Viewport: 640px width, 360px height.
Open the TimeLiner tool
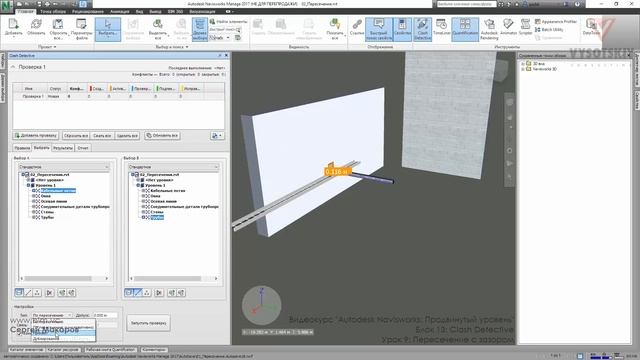(x=442, y=27)
